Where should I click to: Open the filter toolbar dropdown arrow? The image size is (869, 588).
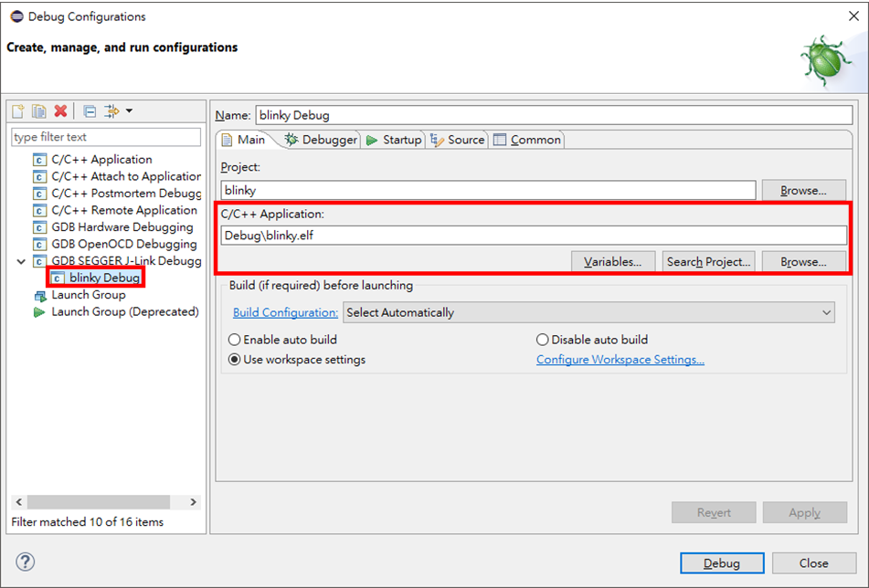coord(129,111)
